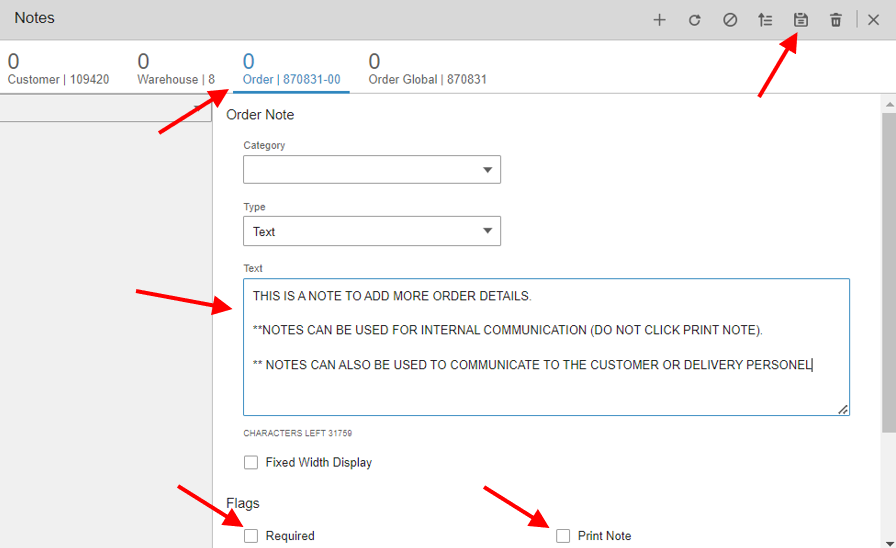Screen dimensions: 896x548
Task: Click the Flags section label
Action: coord(243,503)
